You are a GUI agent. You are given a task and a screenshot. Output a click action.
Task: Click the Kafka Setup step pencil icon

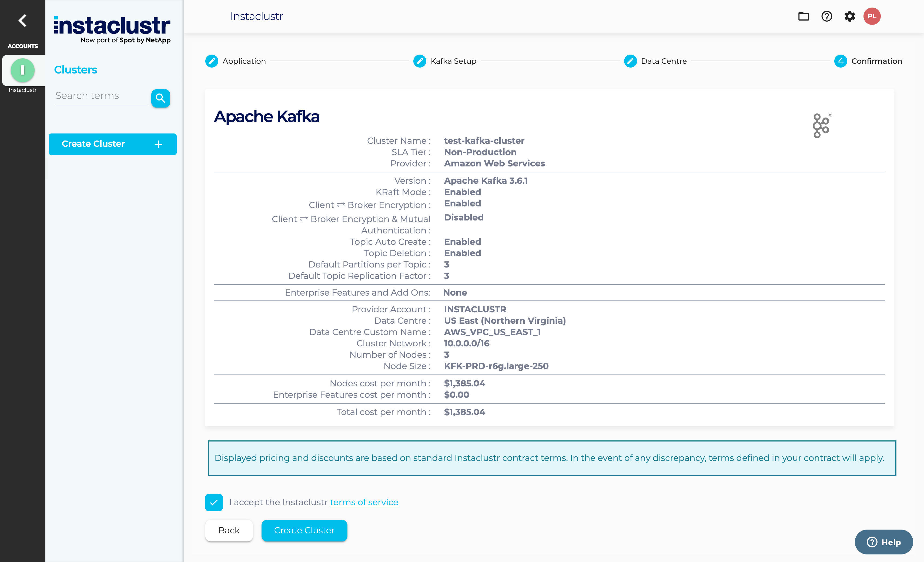pyautogui.click(x=420, y=61)
